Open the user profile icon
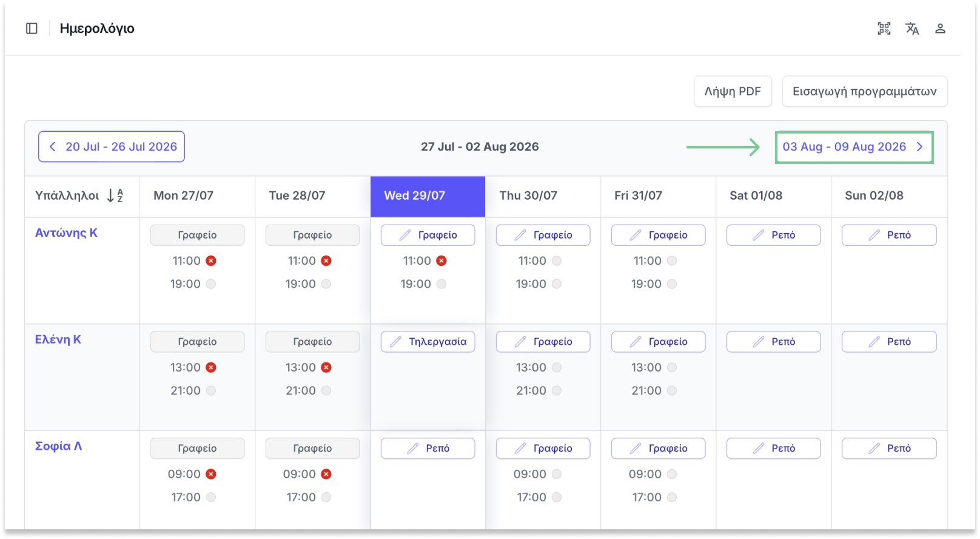980x539 pixels. click(x=940, y=29)
